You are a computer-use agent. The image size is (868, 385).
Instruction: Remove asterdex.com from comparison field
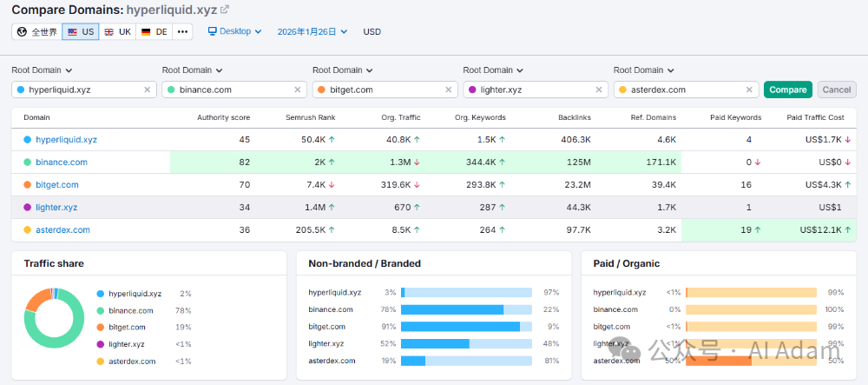tap(749, 90)
